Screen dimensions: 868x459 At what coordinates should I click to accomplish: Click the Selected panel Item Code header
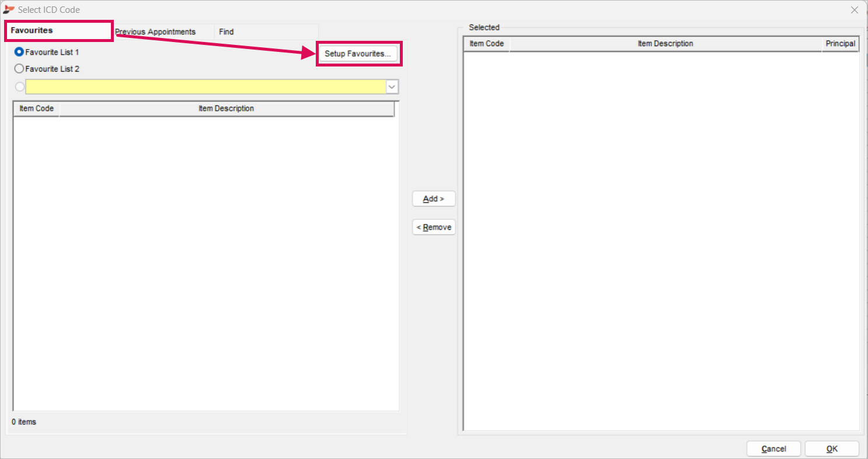[x=486, y=44]
